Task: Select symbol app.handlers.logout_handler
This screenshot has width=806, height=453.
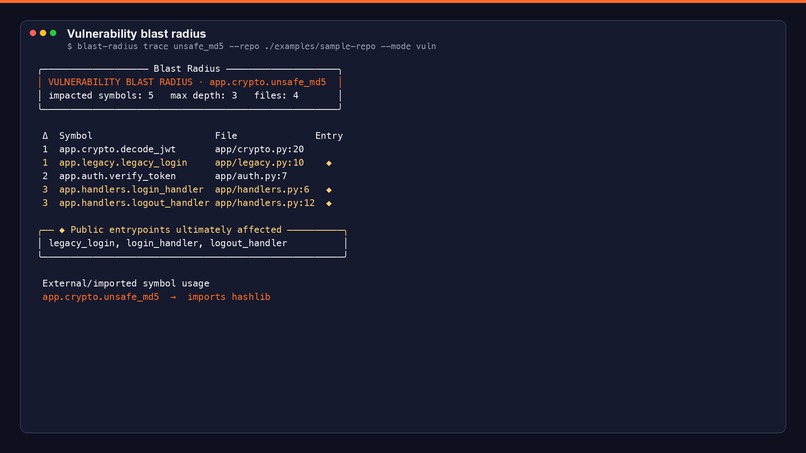Action: [x=134, y=203]
